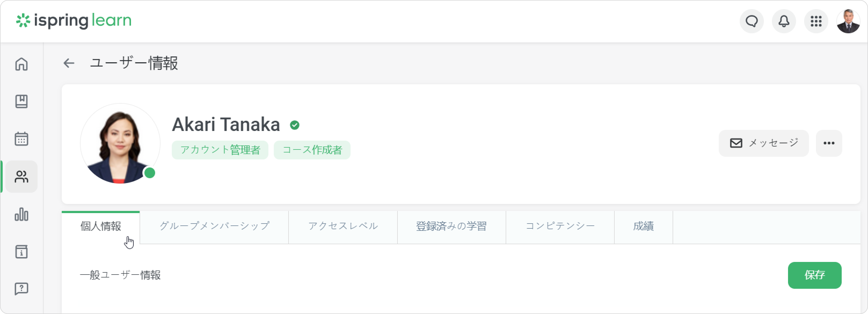Click the 保存 save button
This screenshot has height=314, width=868.
(814, 275)
